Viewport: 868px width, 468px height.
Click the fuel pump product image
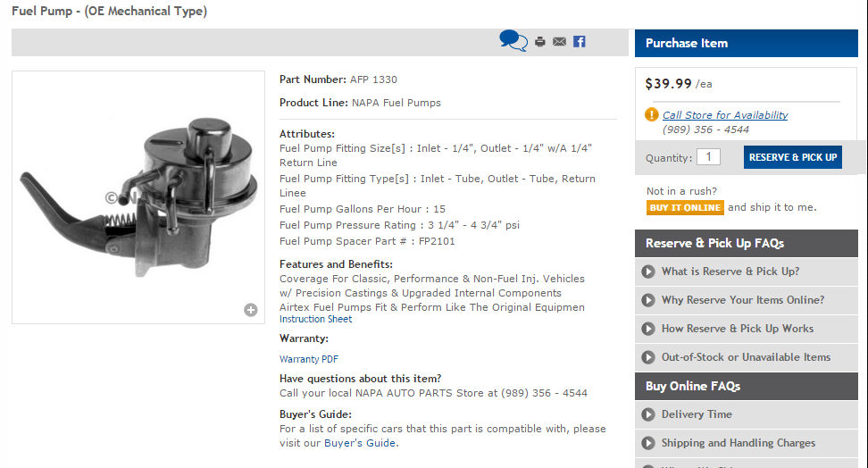point(138,197)
